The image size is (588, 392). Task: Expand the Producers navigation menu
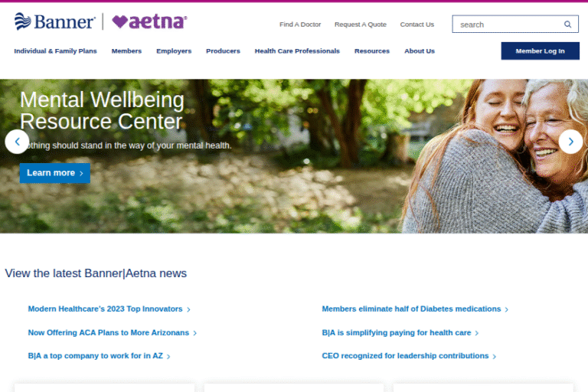[223, 51]
